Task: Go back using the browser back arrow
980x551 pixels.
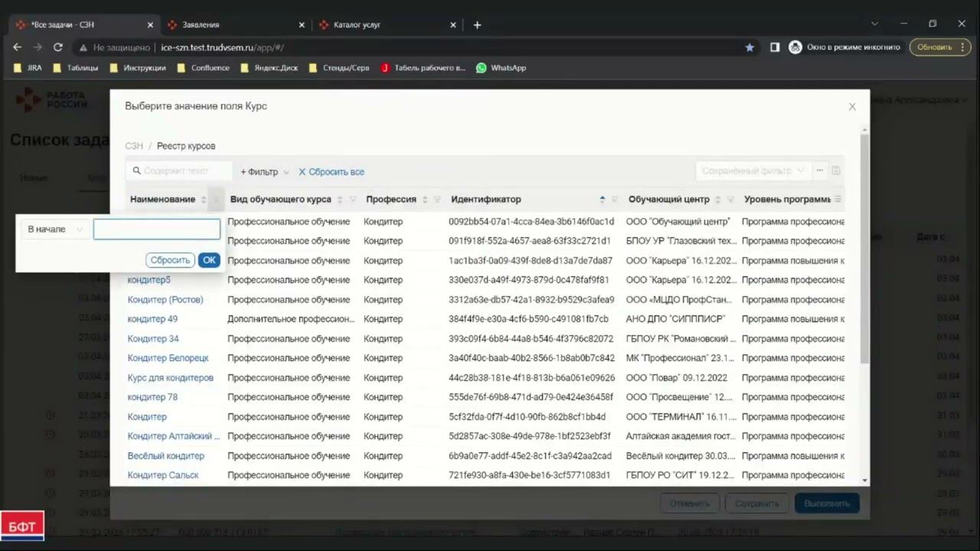Action: (18, 47)
